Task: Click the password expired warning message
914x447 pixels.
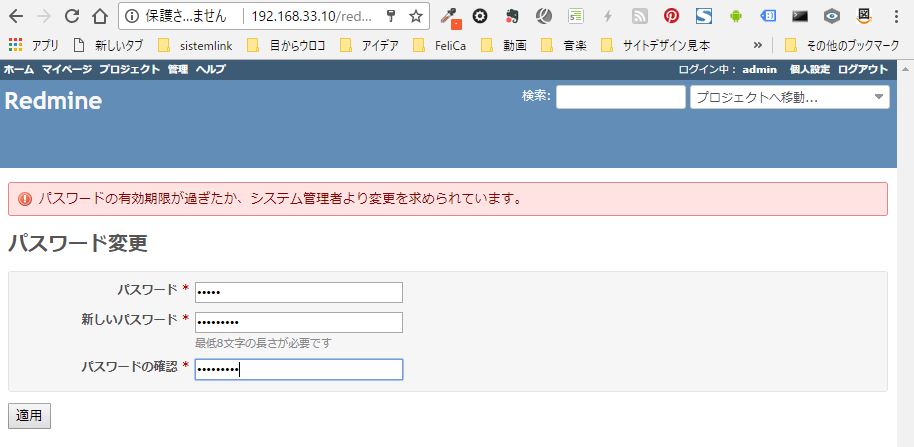Action: point(280,199)
